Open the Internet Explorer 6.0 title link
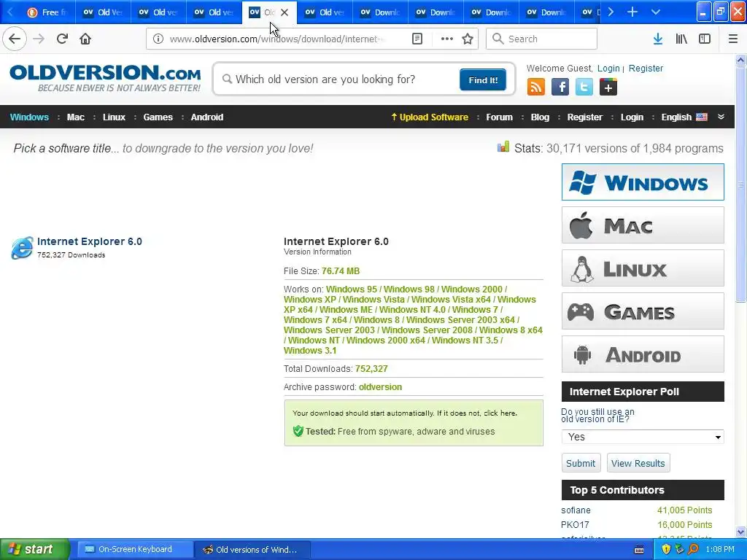The height and width of the screenshot is (560, 747). [90, 241]
